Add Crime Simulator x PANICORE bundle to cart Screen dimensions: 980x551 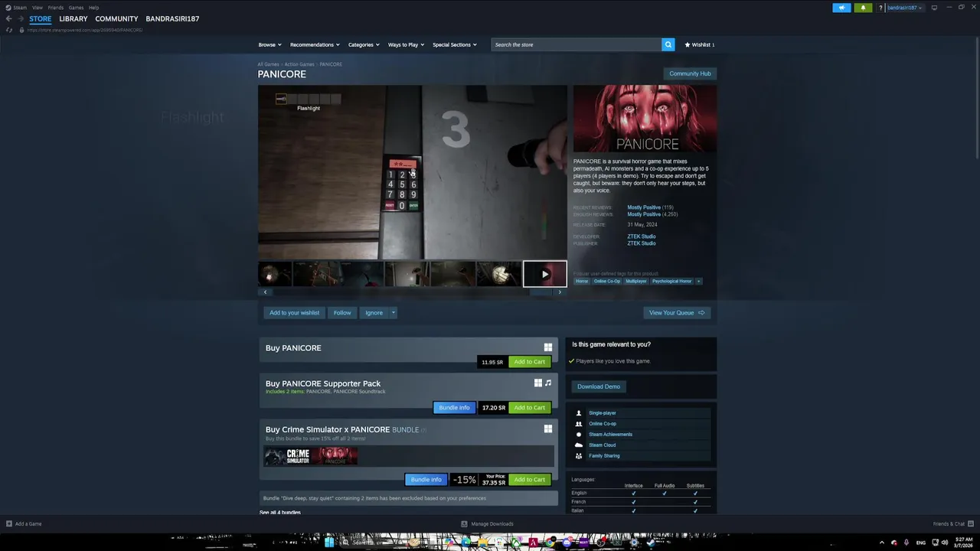click(x=529, y=480)
